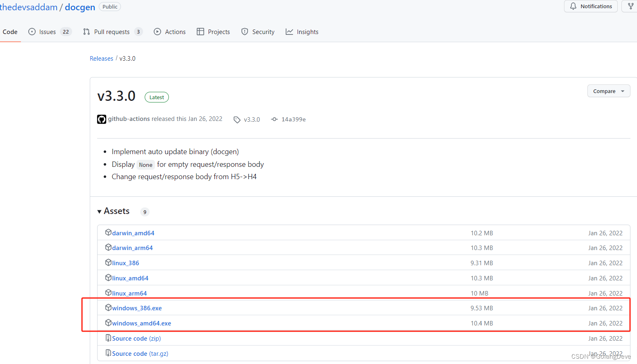Click the fork icon button
This screenshot has width=637, height=364.
point(630,6)
